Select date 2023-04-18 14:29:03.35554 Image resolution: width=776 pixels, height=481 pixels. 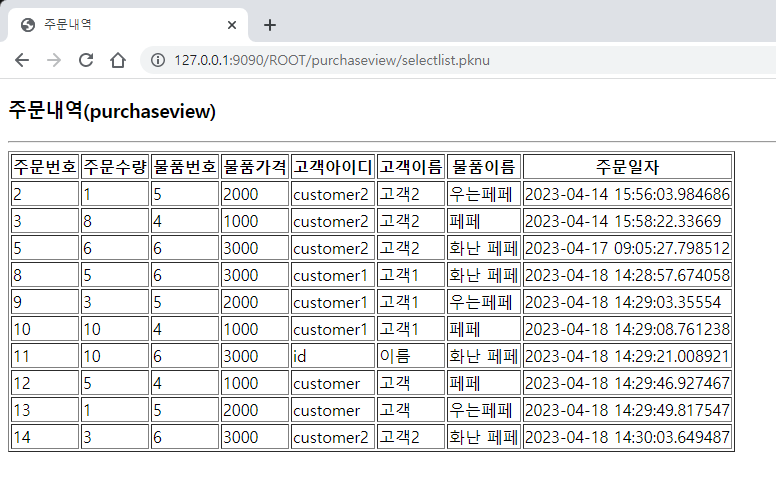coord(627,302)
